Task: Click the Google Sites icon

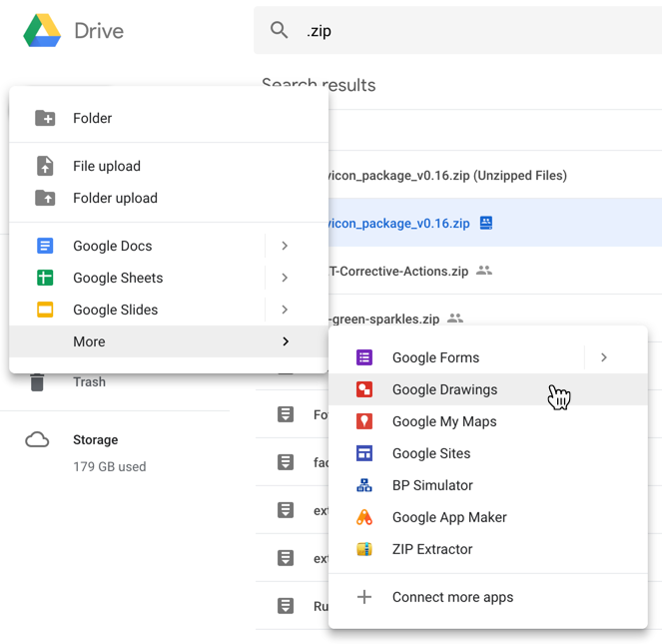Action: click(364, 453)
